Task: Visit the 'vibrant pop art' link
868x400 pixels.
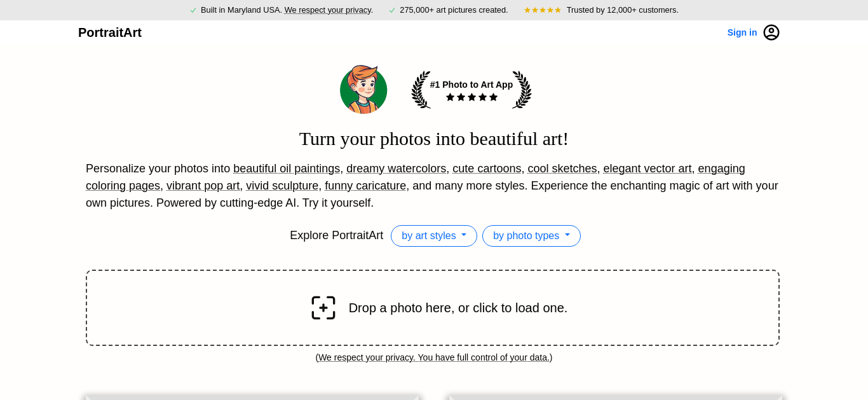Action: tap(203, 186)
